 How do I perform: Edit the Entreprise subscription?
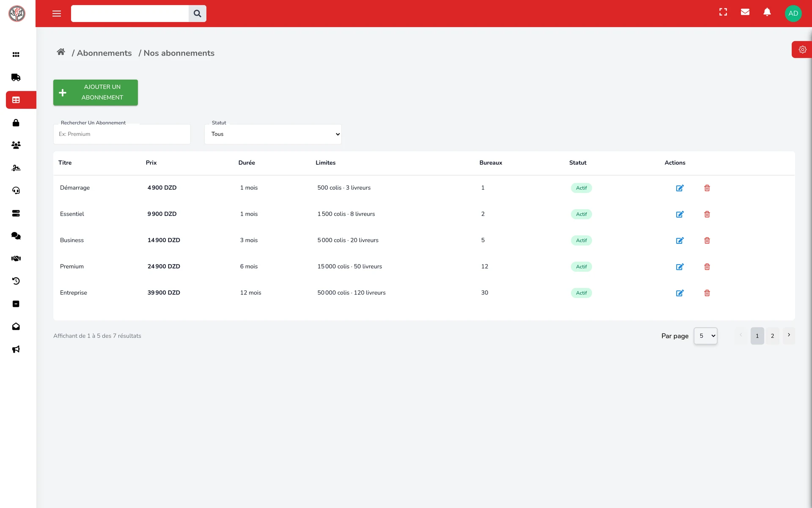[x=680, y=293]
